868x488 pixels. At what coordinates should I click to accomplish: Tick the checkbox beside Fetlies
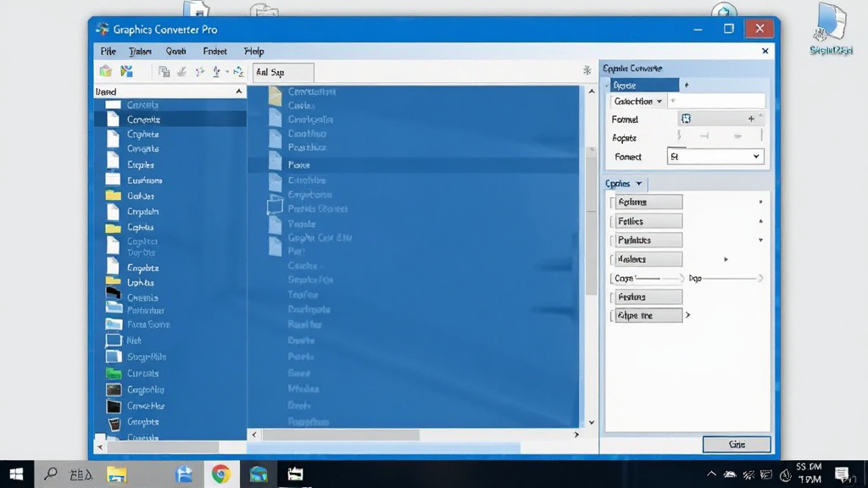click(612, 221)
